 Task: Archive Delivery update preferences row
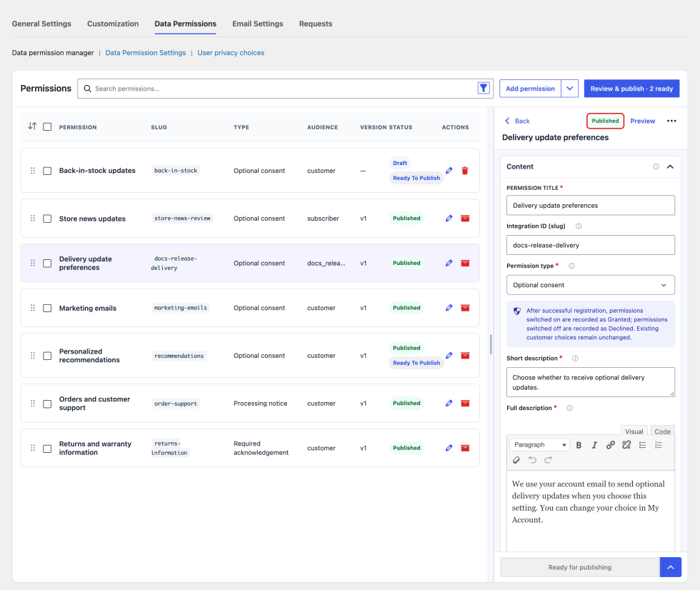(465, 263)
